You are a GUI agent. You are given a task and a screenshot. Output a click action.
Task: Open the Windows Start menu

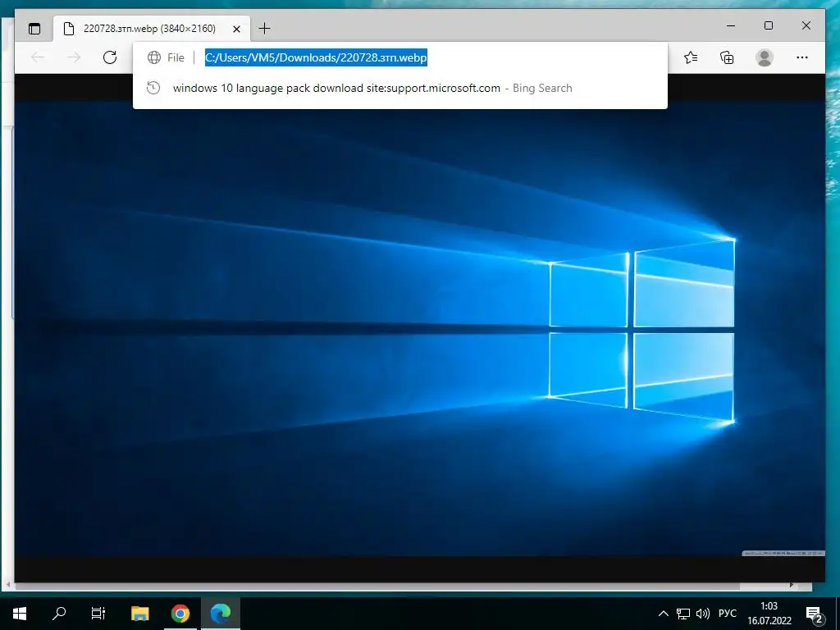pyautogui.click(x=20, y=614)
